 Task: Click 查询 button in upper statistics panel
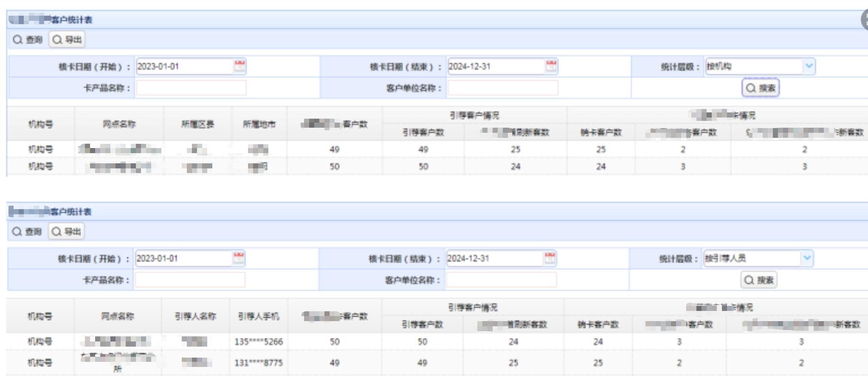pyautogui.click(x=28, y=40)
